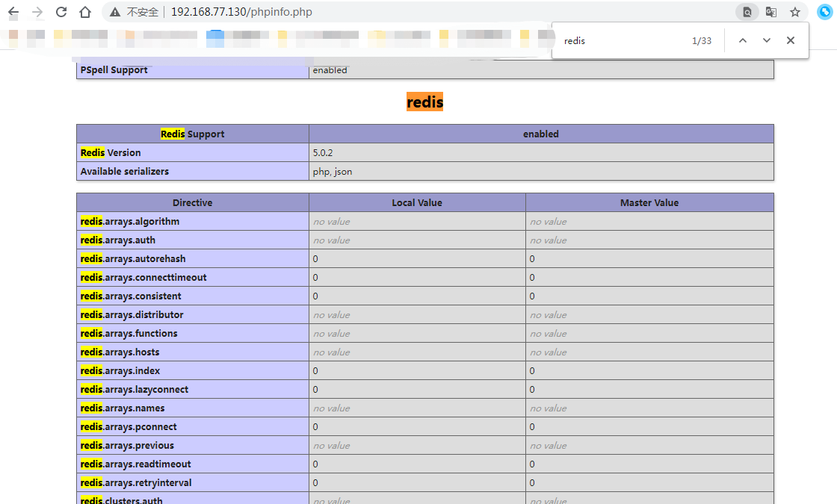This screenshot has height=504, width=837.
Task: Click master 'no value' for redis.arrays.names
Action: tap(549, 408)
